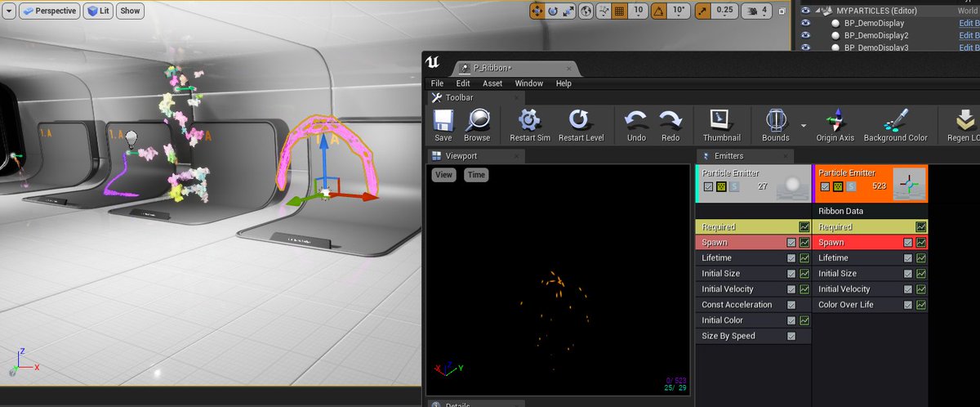Toggle first emitter's Spawn module checkbox
The image size is (980, 407).
tap(791, 242)
